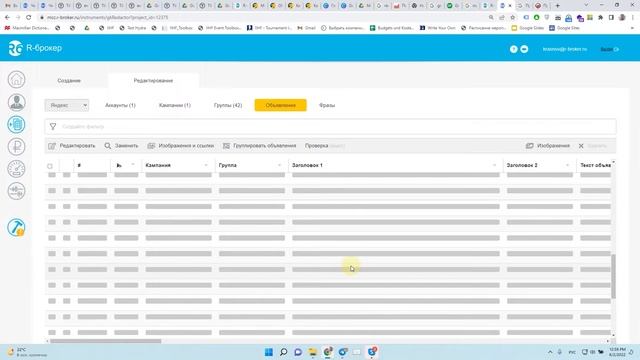
Task: Open the Macmillan Dictionary bookmark
Action: coord(27,28)
